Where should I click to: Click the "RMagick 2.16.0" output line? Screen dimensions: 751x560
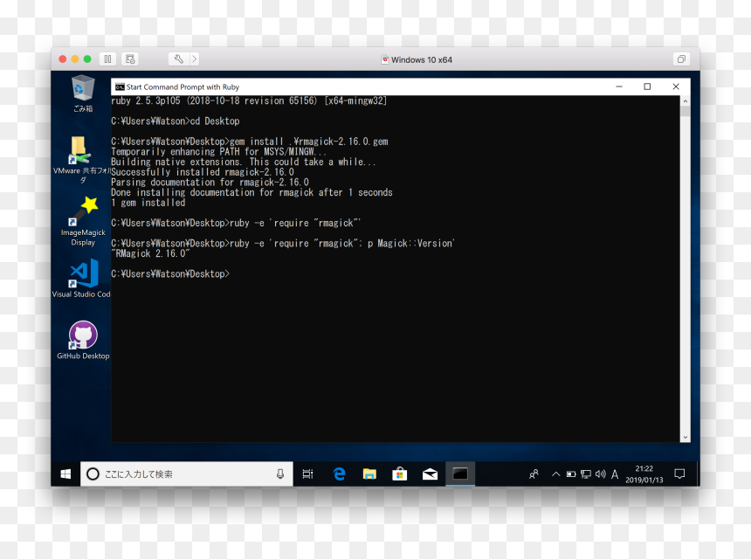pyautogui.click(x=151, y=253)
